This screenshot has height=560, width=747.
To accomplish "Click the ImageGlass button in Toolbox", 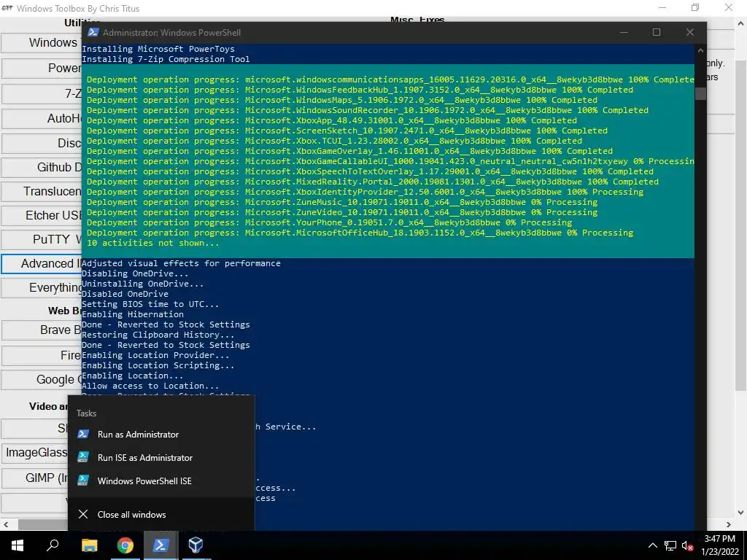I will point(36,452).
